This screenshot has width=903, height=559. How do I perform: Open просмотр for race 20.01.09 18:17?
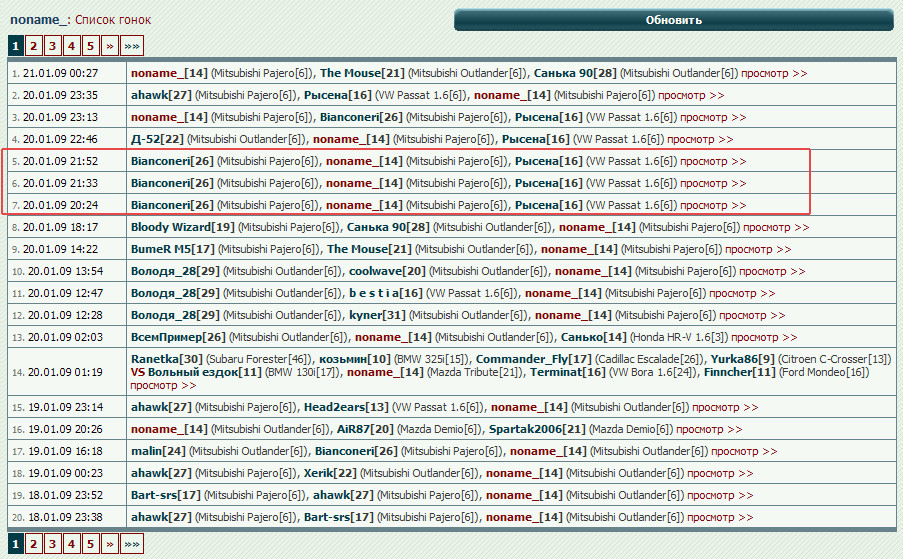tap(776, 227)
